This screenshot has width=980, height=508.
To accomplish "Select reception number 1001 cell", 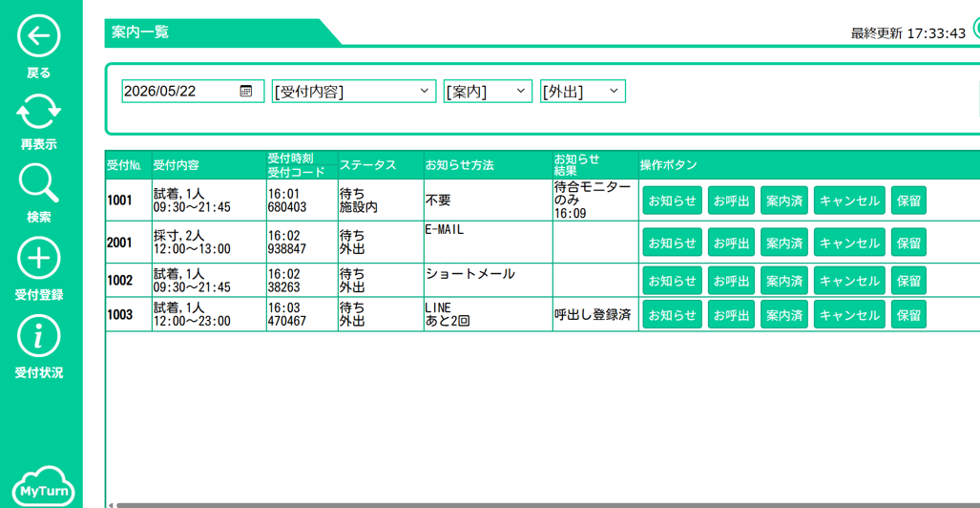I will [x=128, y=201].
